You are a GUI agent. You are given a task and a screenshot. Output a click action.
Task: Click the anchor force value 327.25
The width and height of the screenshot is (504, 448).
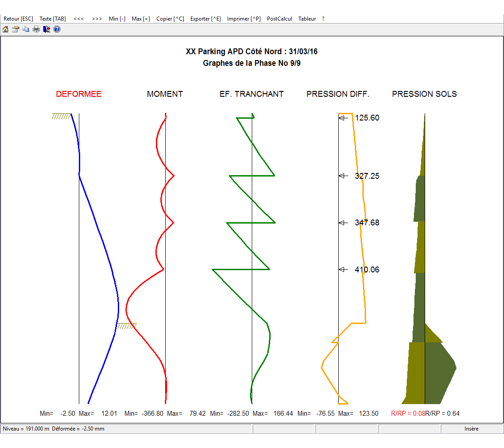tap(367, 176)
